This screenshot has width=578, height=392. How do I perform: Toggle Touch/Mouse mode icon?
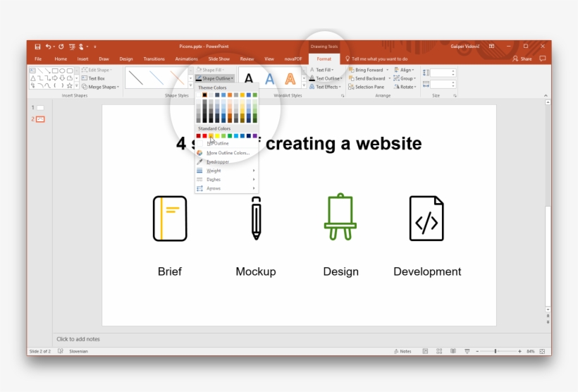point(81,47)
